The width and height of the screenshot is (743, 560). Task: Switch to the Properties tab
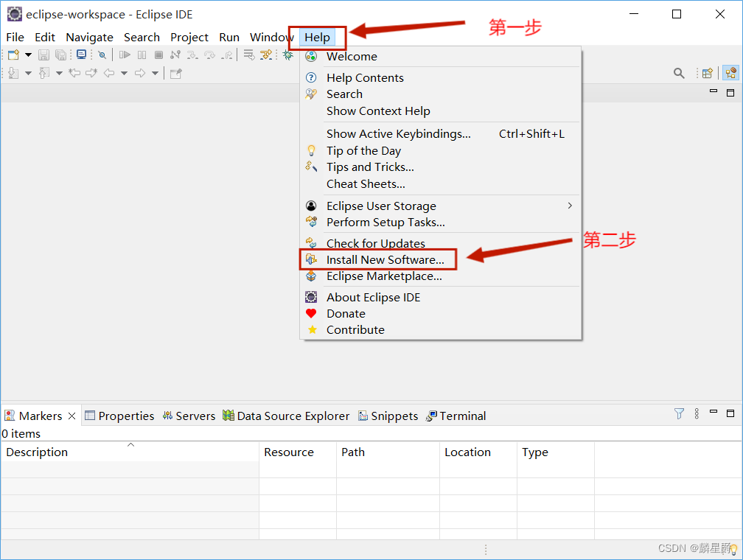click(x=119, y=416)
